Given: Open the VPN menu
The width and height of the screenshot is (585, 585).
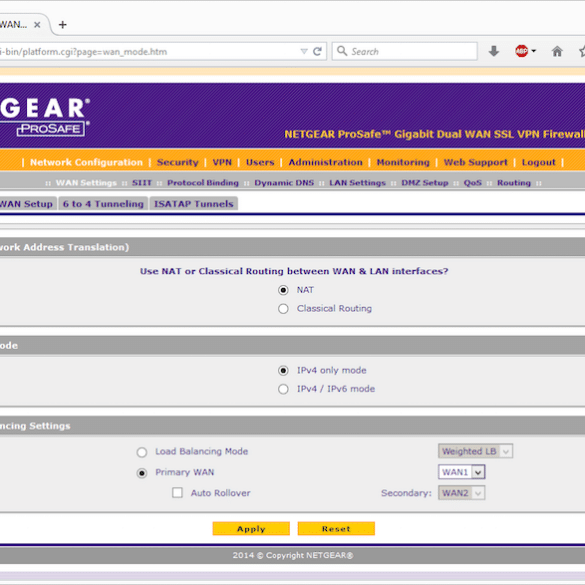Looking at the screenshot, I should [x=222, y=162].
